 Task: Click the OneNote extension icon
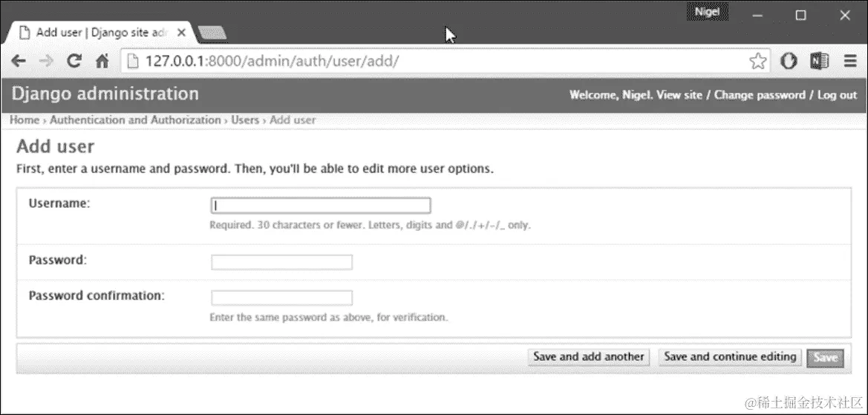819,62
